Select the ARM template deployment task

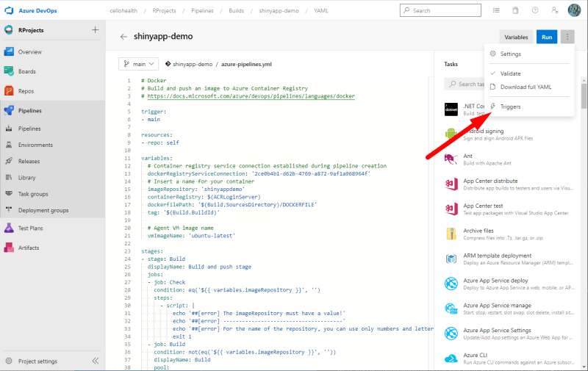point(509,259)
